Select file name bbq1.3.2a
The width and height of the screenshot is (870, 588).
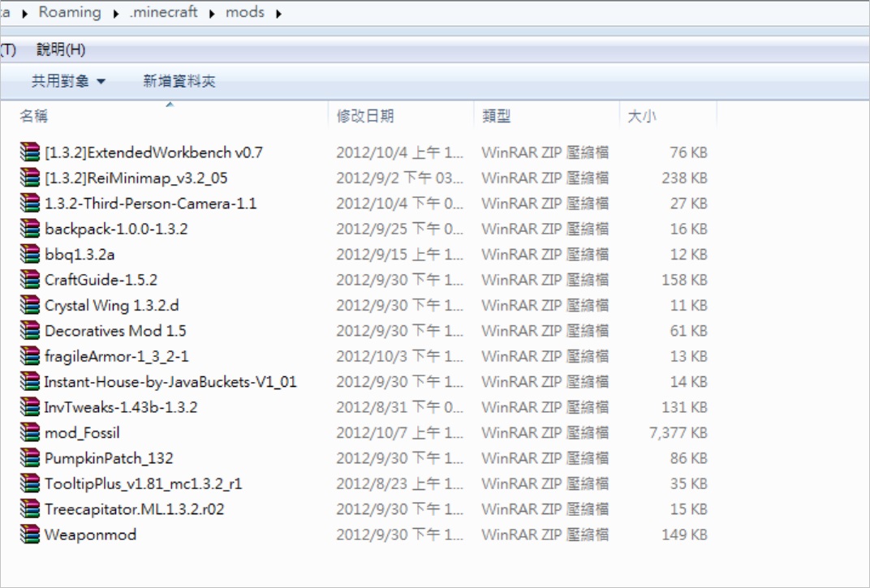80,255
